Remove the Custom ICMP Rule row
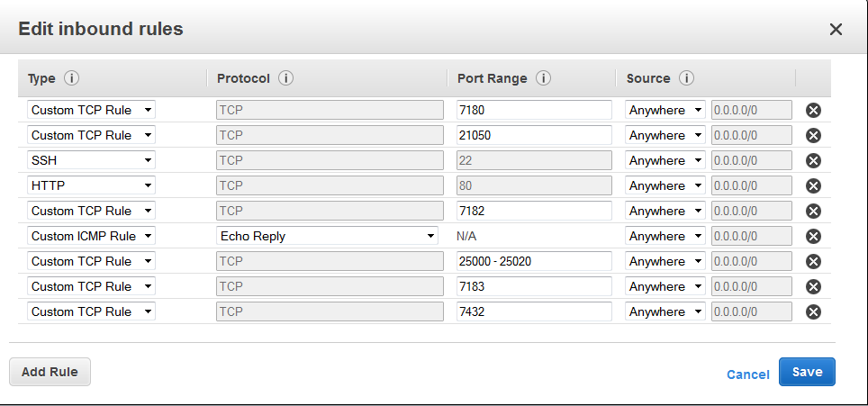Screen dimensions: 868x406 [812, 237]
